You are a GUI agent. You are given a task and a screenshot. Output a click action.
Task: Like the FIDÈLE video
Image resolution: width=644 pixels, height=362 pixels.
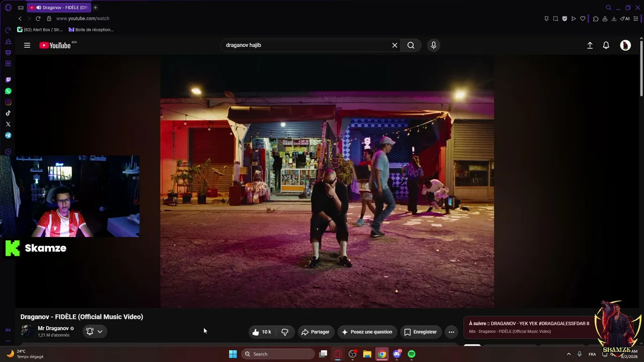click(x=262, y=332)
